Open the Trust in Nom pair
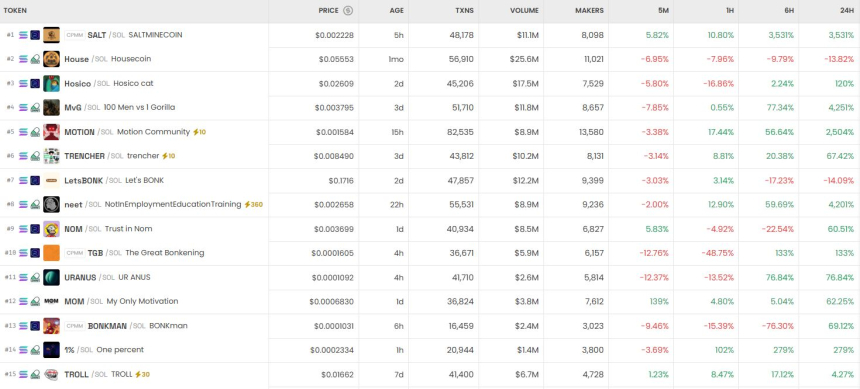The height and width of the screenshot is (389, 860). (108, 228)
